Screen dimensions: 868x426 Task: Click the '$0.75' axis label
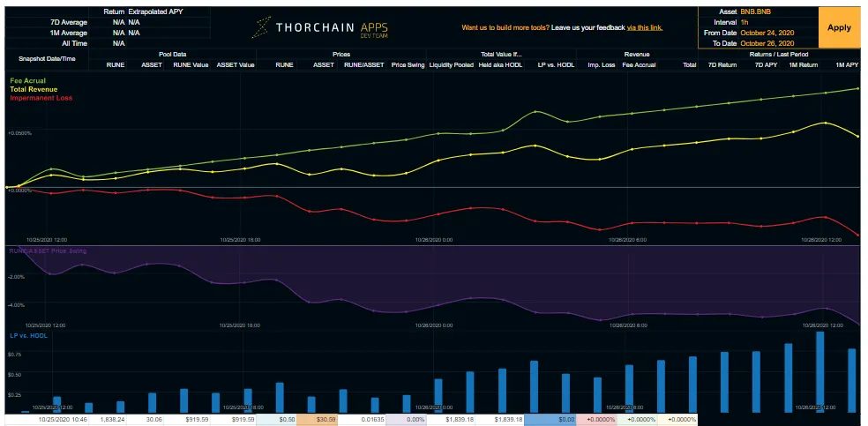point(15,354)
